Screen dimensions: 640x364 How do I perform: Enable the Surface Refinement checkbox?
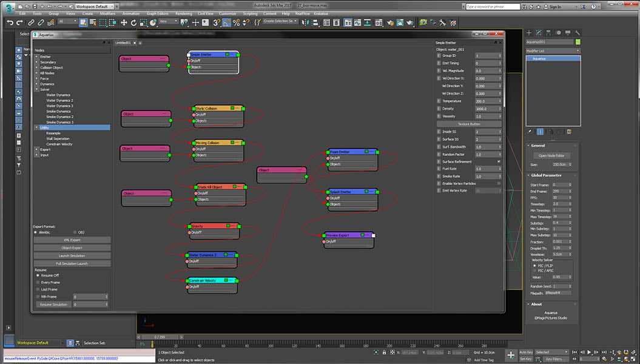tap(499, 162)
